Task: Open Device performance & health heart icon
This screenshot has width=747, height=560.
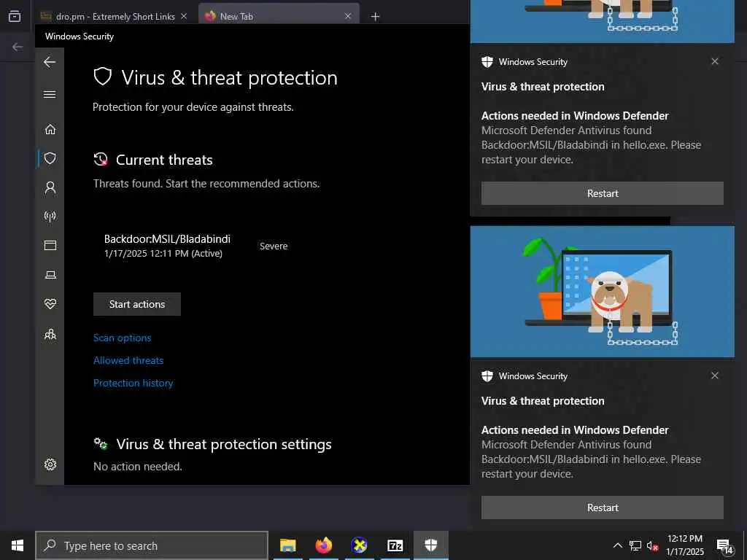Action: (50, 303)
